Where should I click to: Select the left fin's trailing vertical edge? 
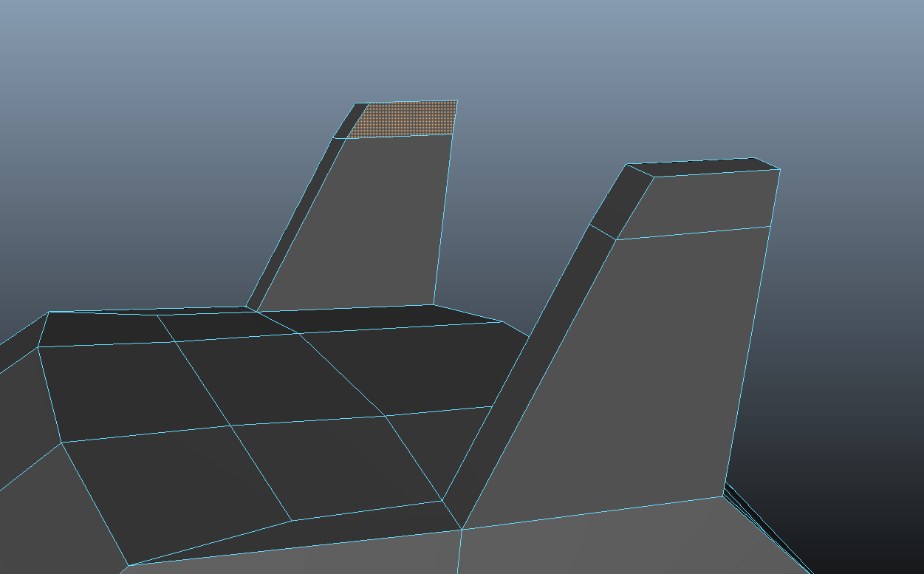point(444,222)
